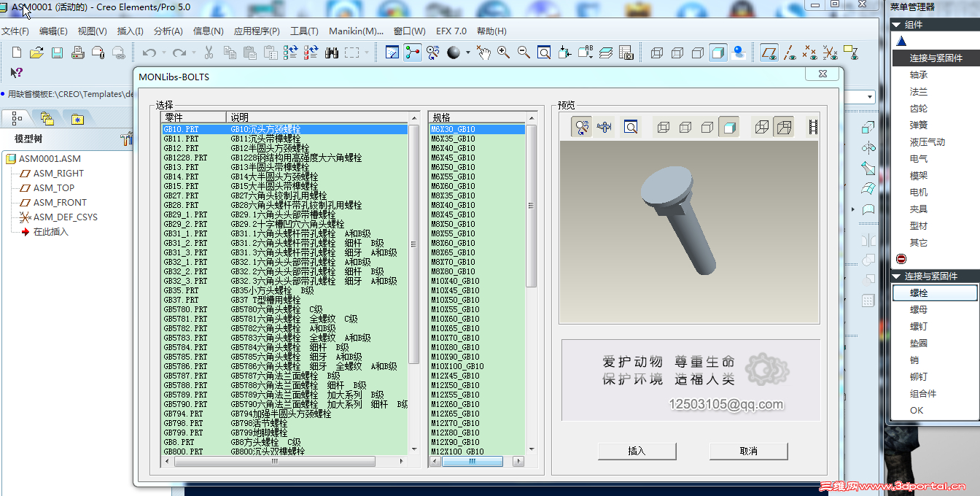Click the New file icon in main toolbar

(17, 53)
